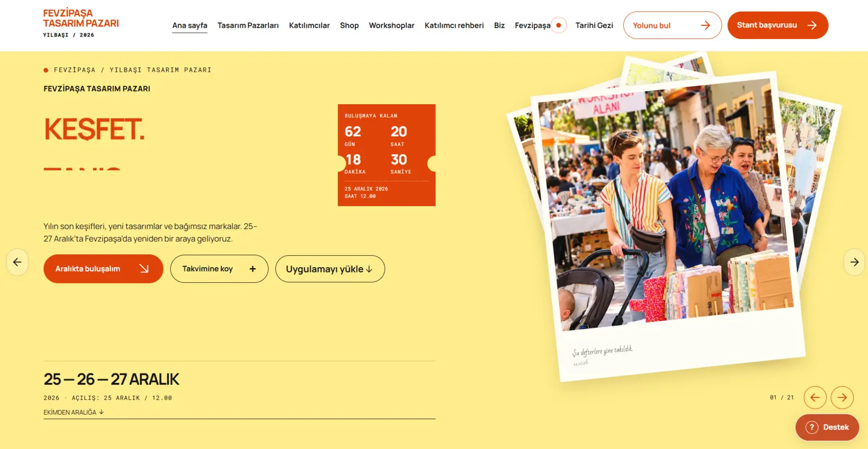This screenshot has height=449, width=868.
Task: Go to Tarihi Gezi
Action: tap(594, 26)
